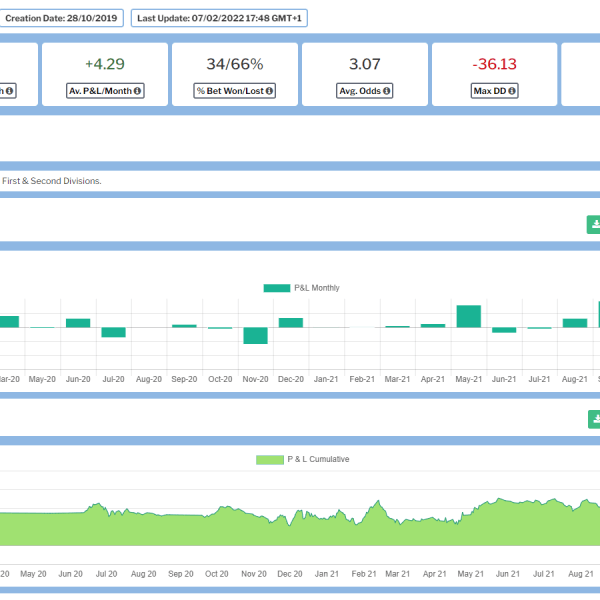Click the Dec-20 monthly bar
Image resolution: width=600 pixels, height=600 pixels.
pyautogui.click(x=291, y=323)
